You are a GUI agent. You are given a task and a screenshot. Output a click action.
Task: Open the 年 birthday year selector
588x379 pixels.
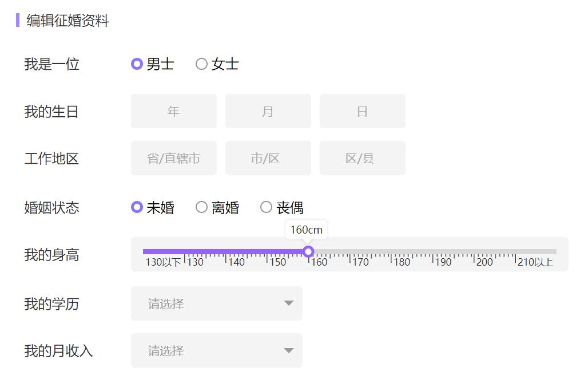coord(174,111)
